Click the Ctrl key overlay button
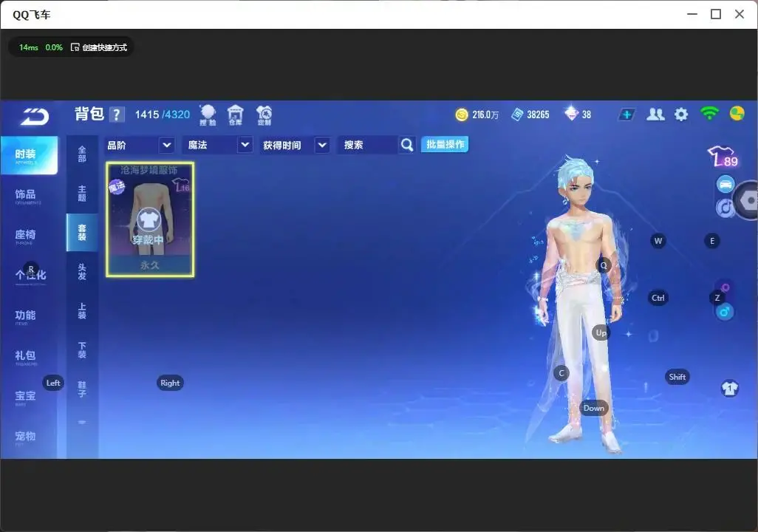758x532 pixels. (658, 298)
